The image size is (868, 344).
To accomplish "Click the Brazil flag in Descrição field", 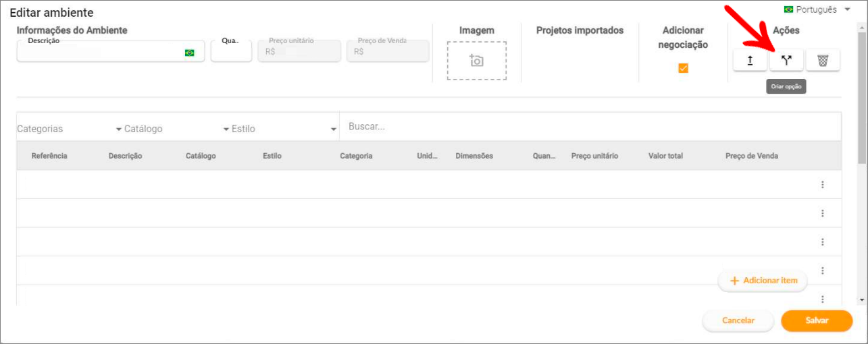I will pyautogui.click(x=189, y=53).
